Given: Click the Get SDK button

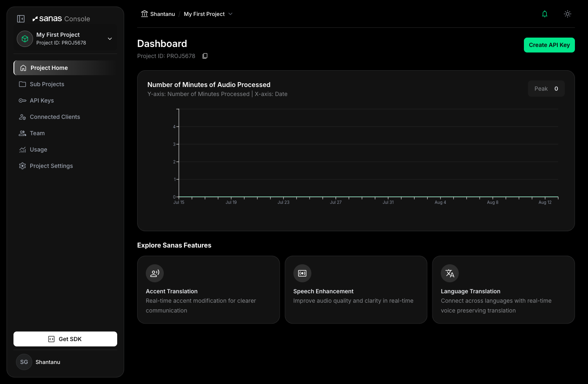Looking at the screenshot, I should [65, 339].
